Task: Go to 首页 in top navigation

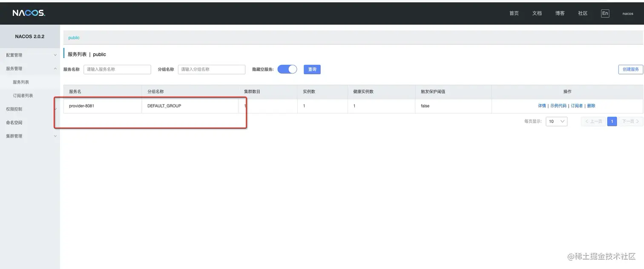Action: click(x=514, y=13)
